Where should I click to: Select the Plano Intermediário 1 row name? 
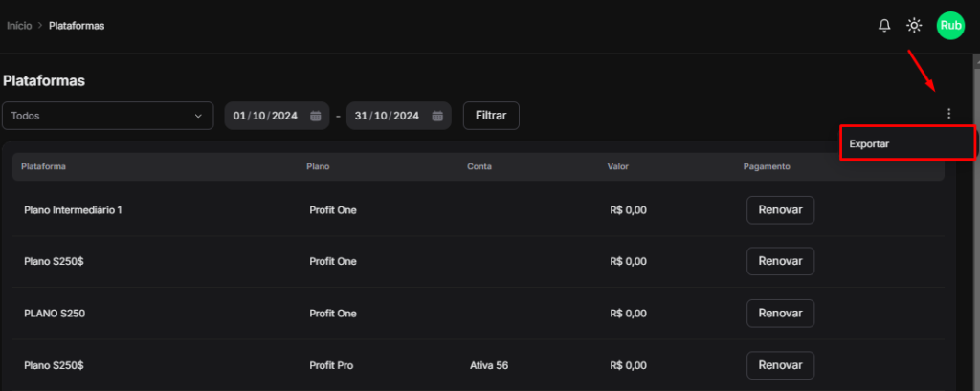click(x=73, y=210)
